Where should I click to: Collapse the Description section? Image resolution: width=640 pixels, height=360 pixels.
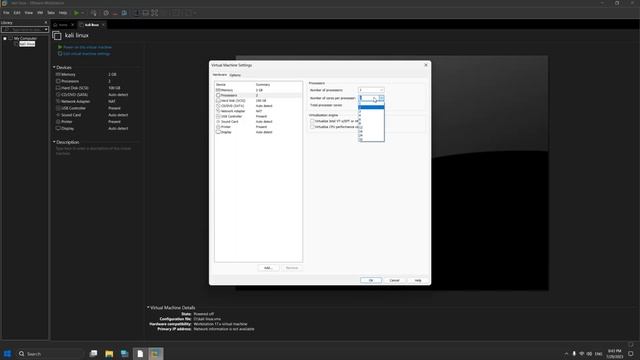54,142
